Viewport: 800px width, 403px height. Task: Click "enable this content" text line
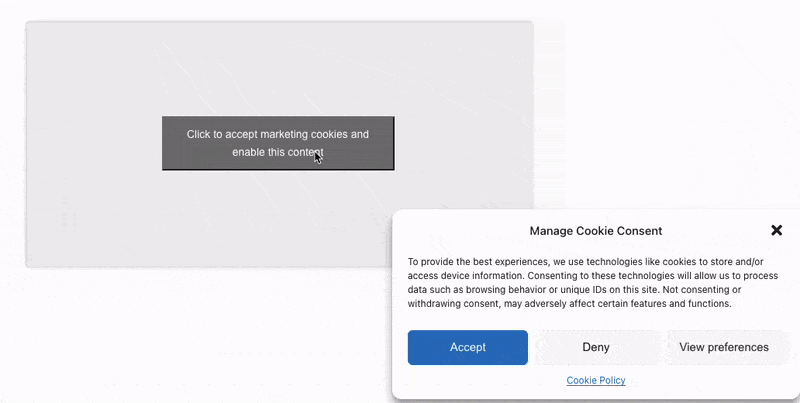click(x=278, y=152)
